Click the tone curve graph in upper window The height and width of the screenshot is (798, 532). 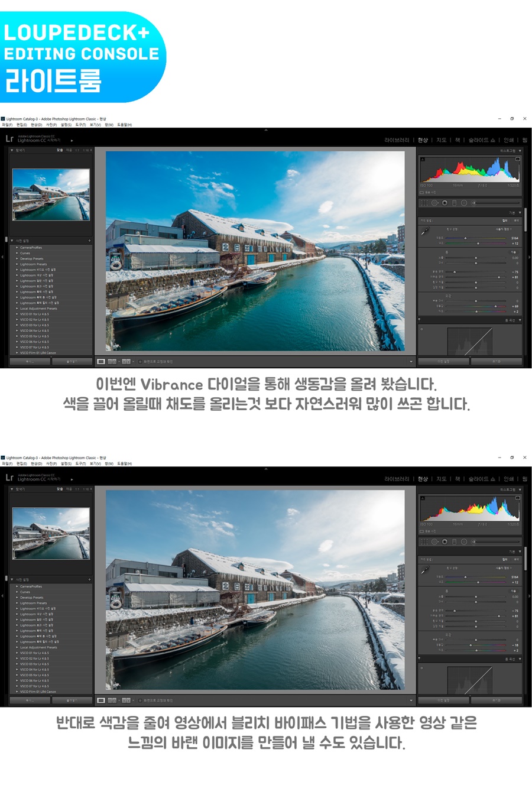point(469,341)
